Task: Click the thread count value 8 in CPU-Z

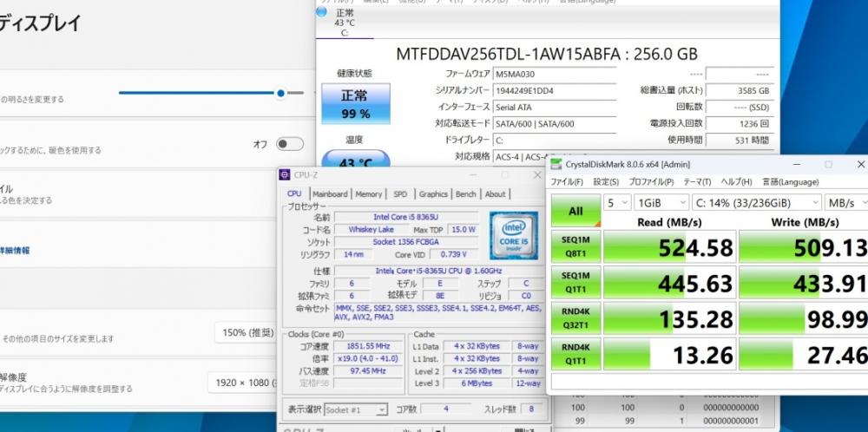Action: [531, 409]
